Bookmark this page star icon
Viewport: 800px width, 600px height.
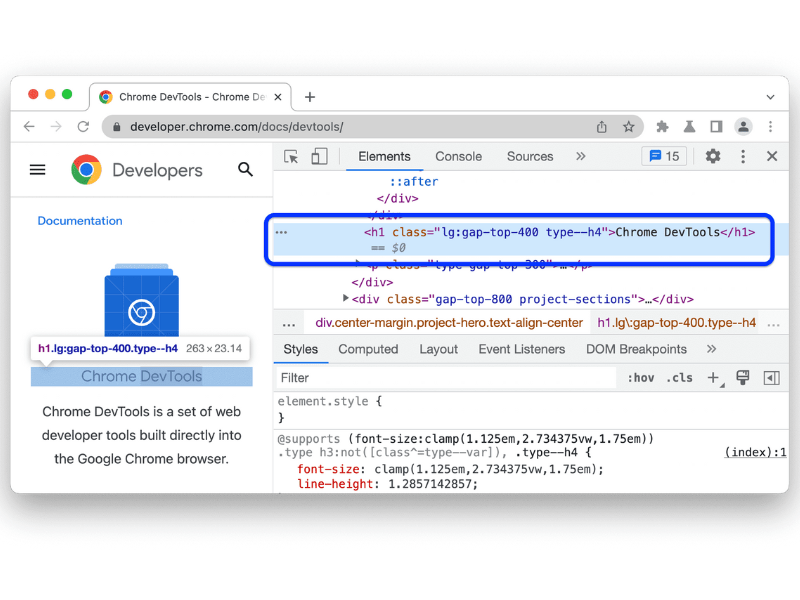[x=629, y=127]
